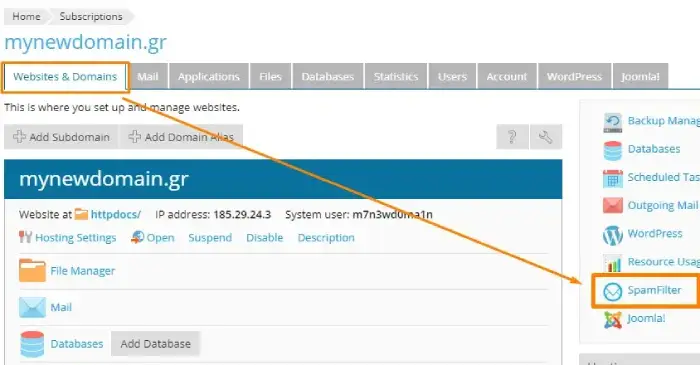Screen dimensions: 700x365
Task: Open Scheduled Tasks calendar icon
Action: pos(612,179)
